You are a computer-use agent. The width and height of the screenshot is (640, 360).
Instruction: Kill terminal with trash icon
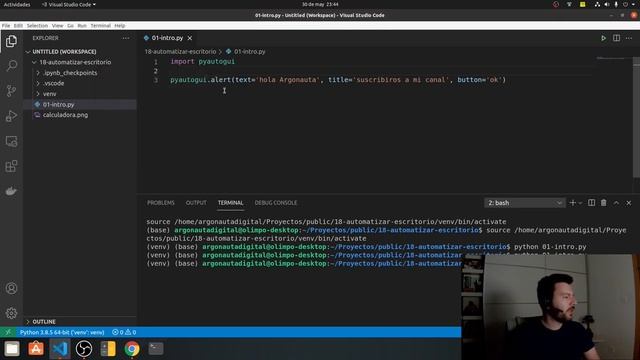(x=603, y=203)
